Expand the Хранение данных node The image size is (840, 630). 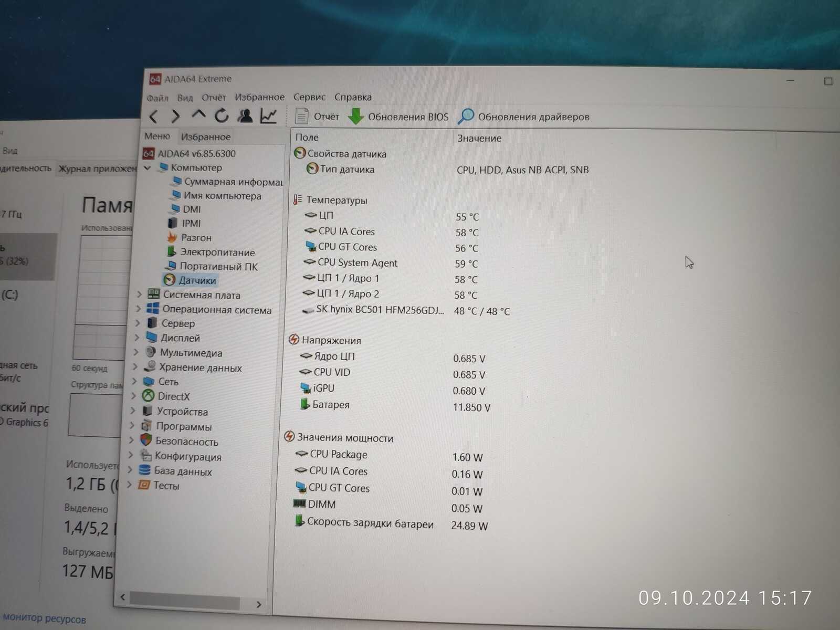135,366
